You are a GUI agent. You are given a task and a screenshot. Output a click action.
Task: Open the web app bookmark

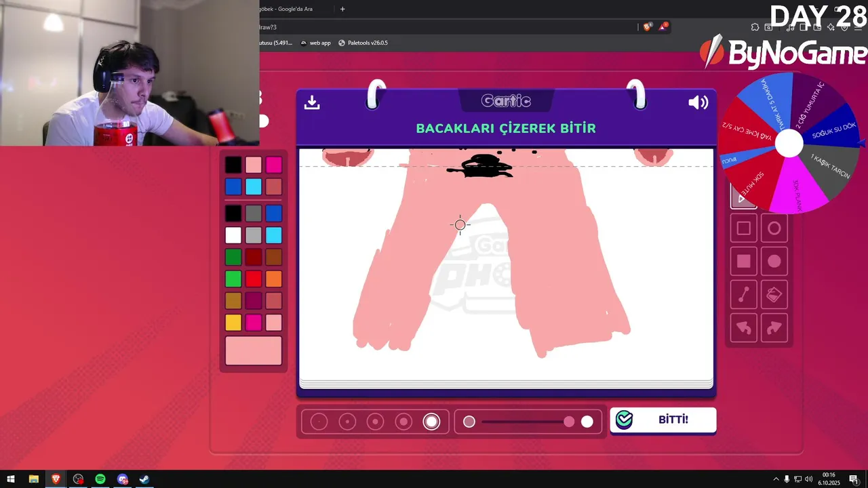coord(315,43)
